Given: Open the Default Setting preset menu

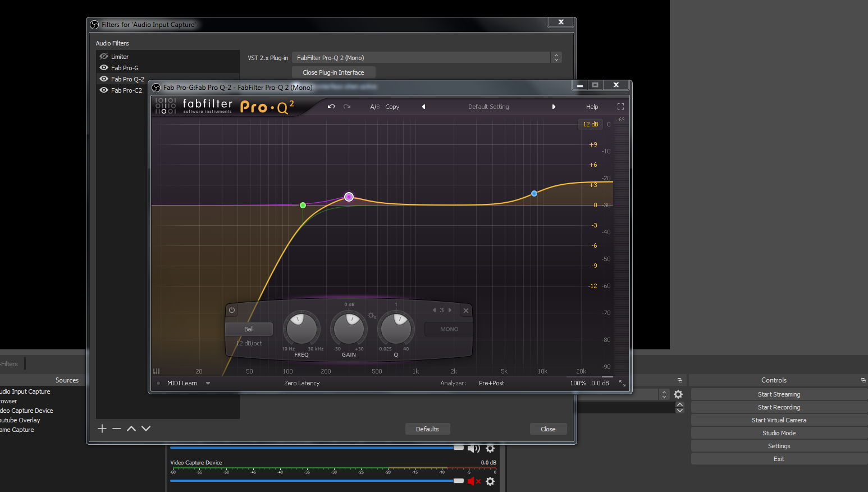Looking at the screenshot, I should pyautogui.click(x=488, y=107).
